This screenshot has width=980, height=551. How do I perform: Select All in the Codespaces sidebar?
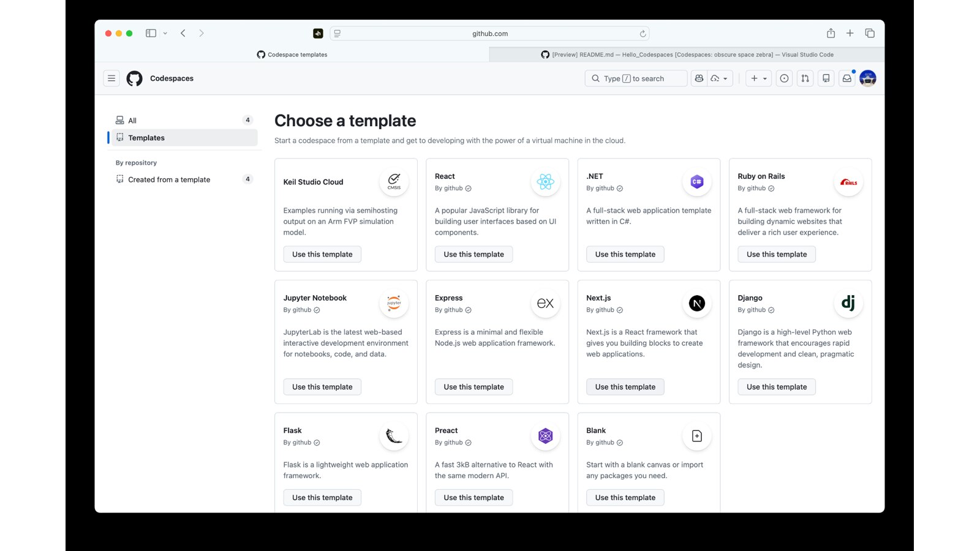(x=132, y=121)
